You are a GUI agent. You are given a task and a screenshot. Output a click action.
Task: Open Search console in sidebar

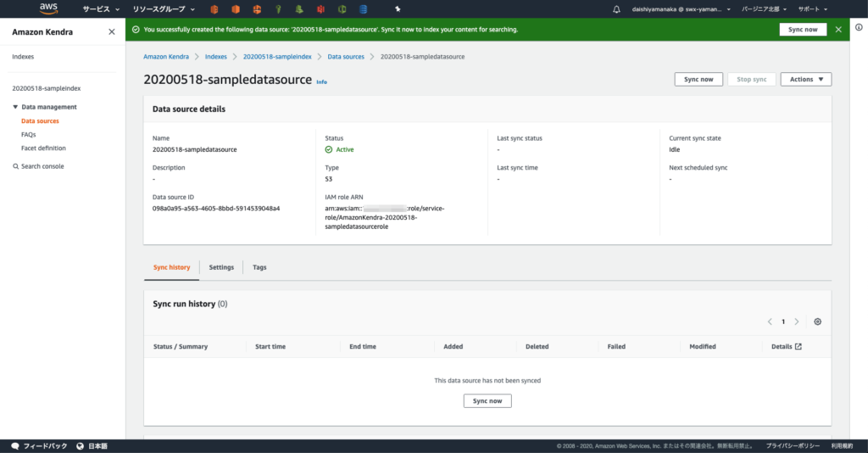[x=42, y=166]
